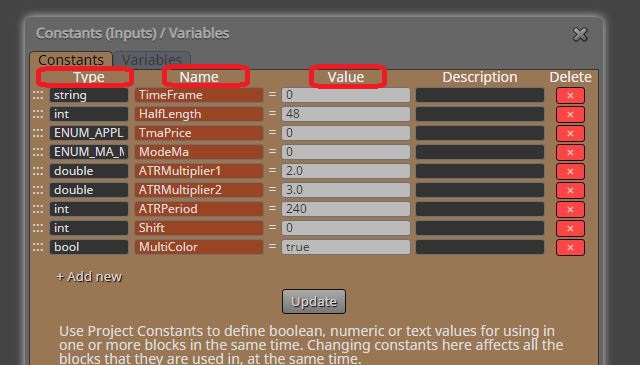
Task: Open the string type selector for TimeFrame
Action: (x=89, y=95)
